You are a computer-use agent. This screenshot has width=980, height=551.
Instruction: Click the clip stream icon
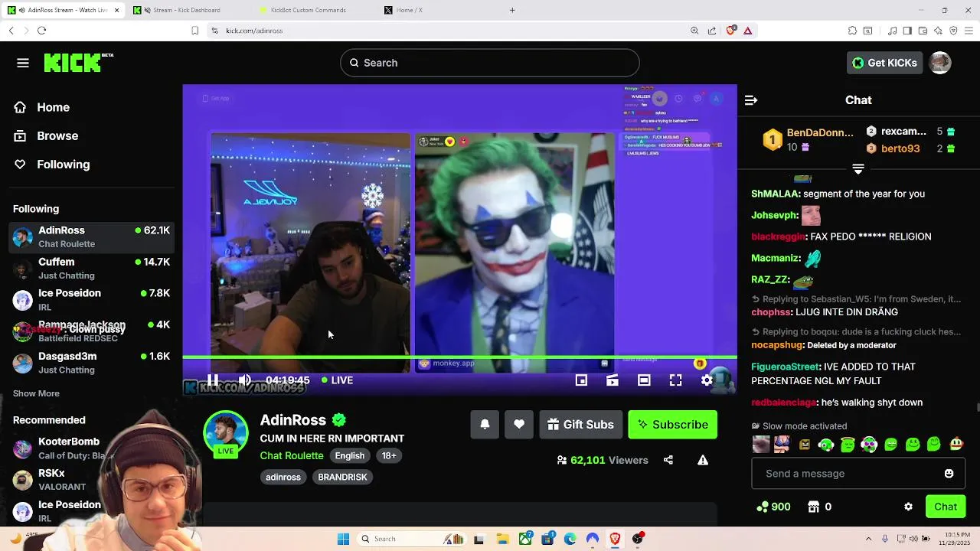click(612, 380)
